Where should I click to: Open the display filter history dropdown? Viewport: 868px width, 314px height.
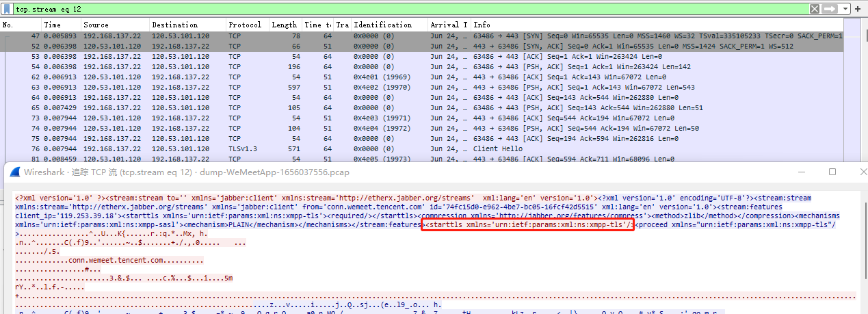point(845,9)
